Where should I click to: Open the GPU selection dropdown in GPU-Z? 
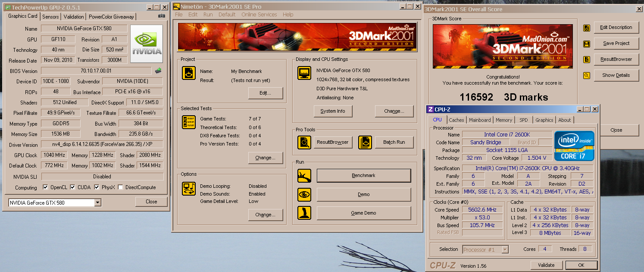coord(97,202)
